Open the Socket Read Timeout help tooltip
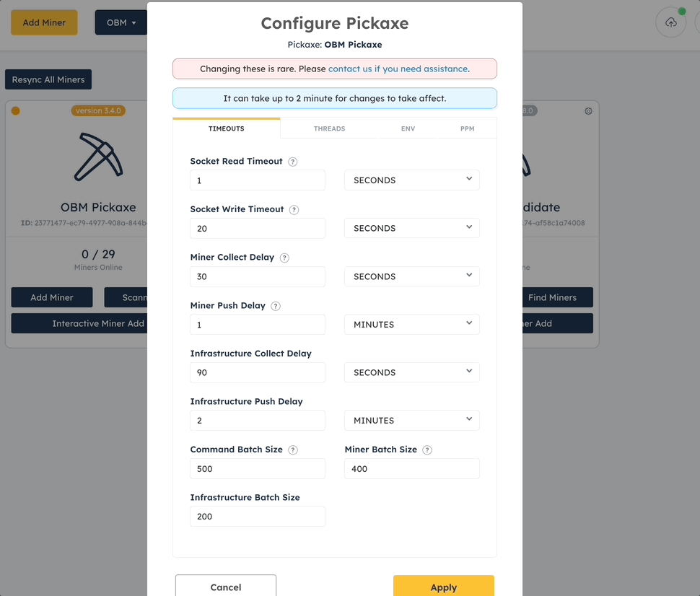The width and height of the screenshot is (700, 596). coord(292,162)
